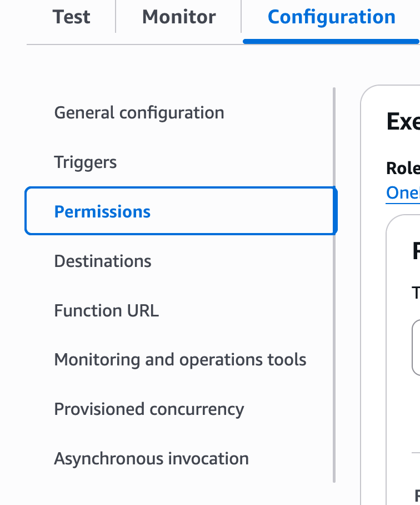Open the Destinations section
The height and width of the screenshot is (505, 420).
(103, 261)
